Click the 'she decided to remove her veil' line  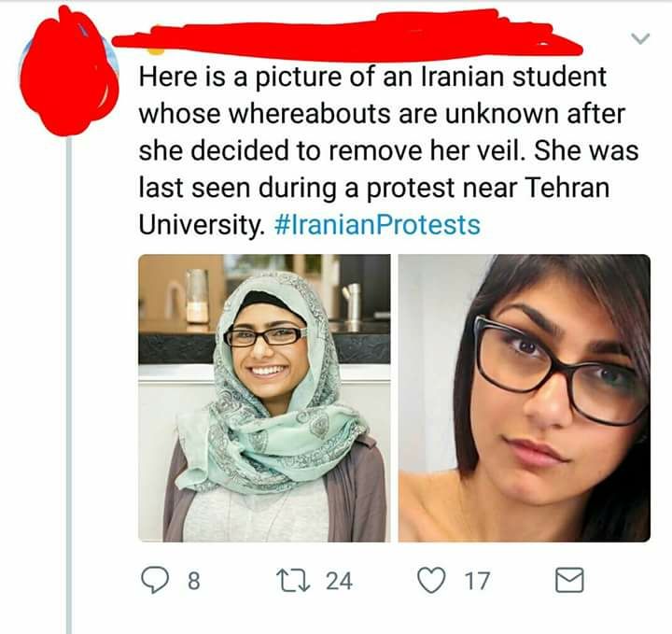388,151
